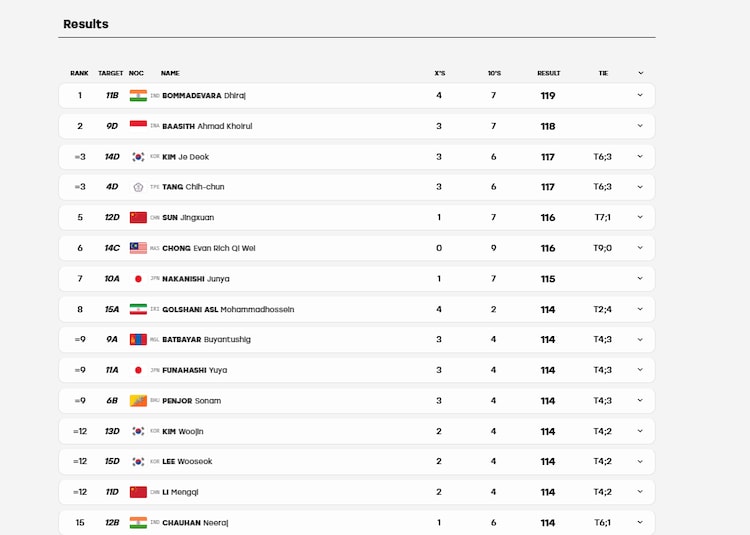Click the X'S column header

coord(440,73)
